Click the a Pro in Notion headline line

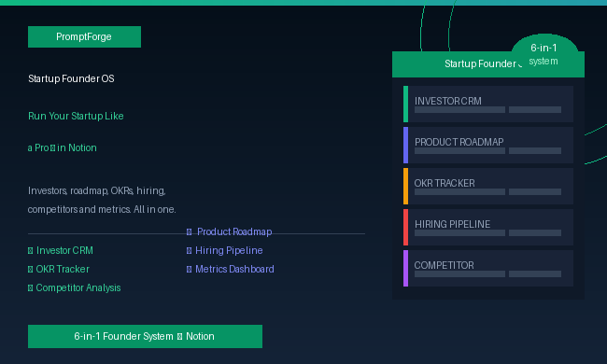(63, 147)
